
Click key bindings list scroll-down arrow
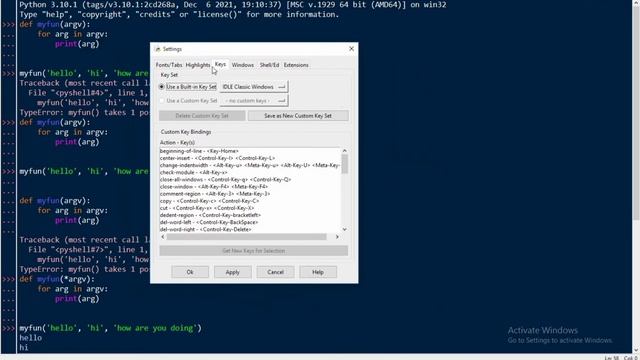(345, 229)
